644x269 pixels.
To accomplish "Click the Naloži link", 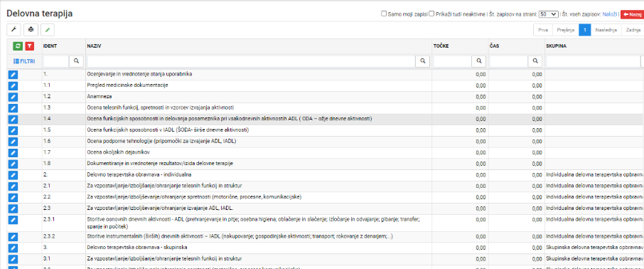I will 609,14.
